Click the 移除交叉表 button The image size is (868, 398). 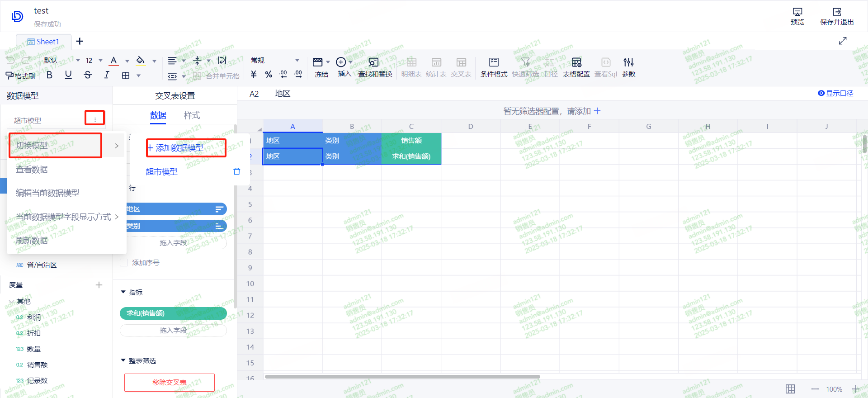pyautogui.click(x=170, y=382)
